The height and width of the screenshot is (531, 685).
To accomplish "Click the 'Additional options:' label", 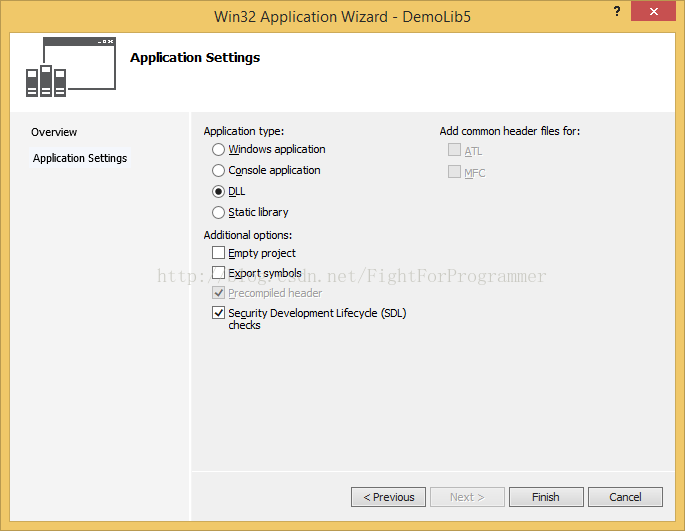I will pyautogui.click(x=248, y=235).
